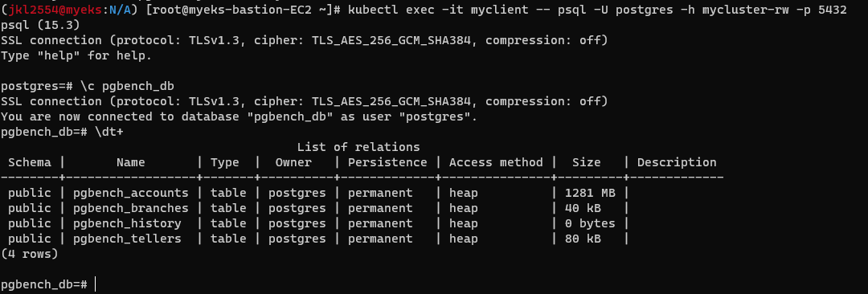Click the pgbench_branches table name
Viewport: 868px width, 294px height.
(131, 208)
